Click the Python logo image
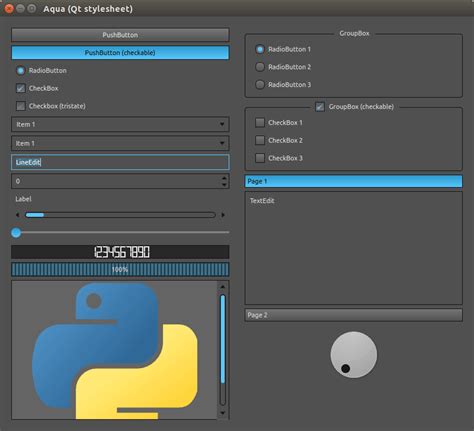This screenshot has width=474, height=431. coord(115,351)
